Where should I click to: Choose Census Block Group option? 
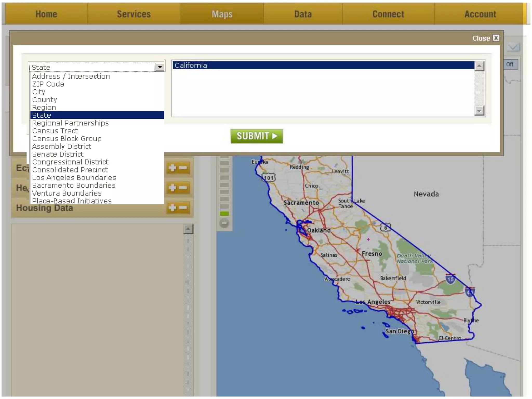tap(97, 139)
